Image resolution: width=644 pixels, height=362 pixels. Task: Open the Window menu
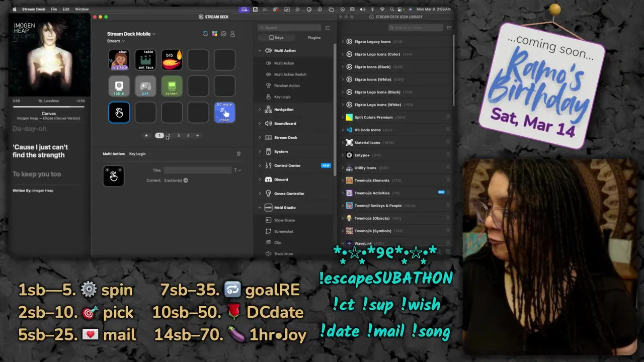pos(82,9)
